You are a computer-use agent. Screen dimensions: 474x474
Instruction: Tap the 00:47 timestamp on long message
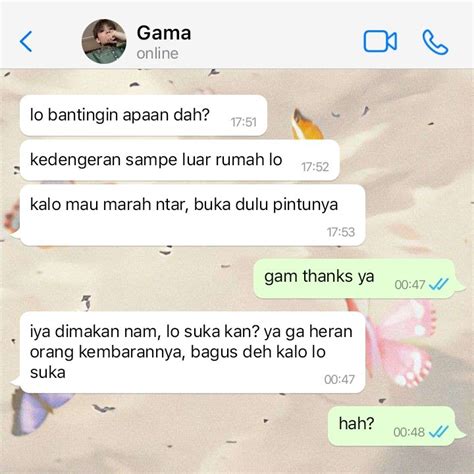pos(339,379)
